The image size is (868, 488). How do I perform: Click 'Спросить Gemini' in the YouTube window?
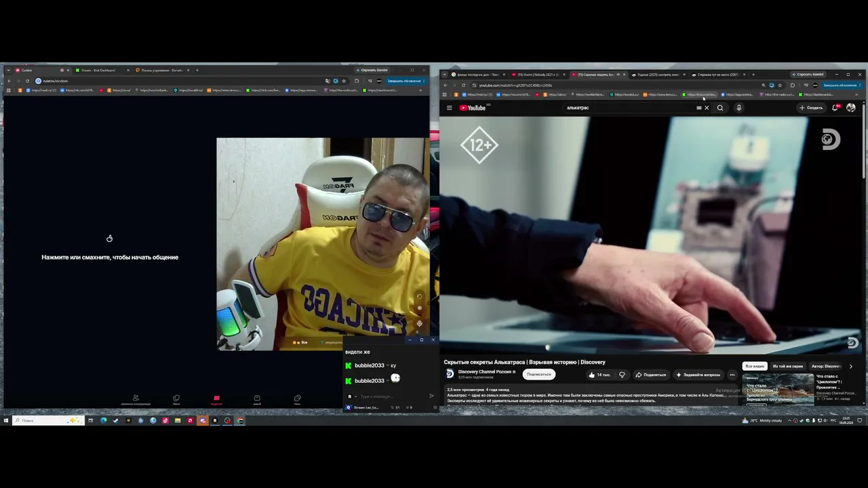807,75
